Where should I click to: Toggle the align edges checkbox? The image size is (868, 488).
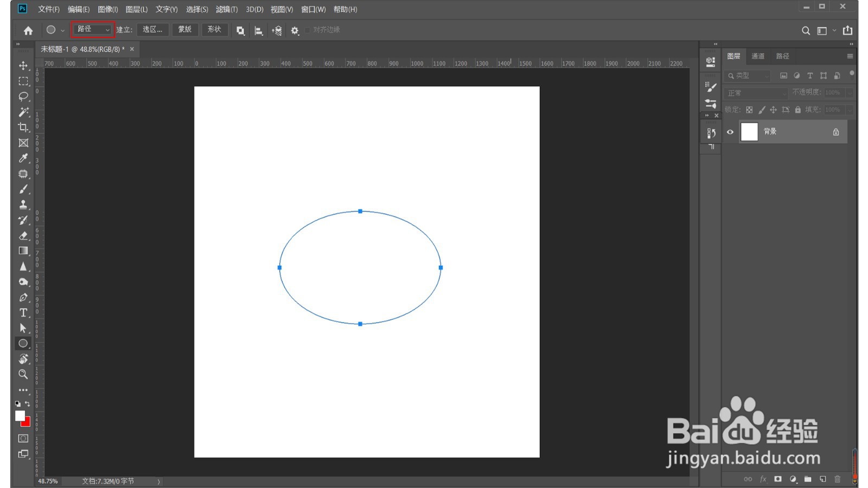(x=308, y=30)
